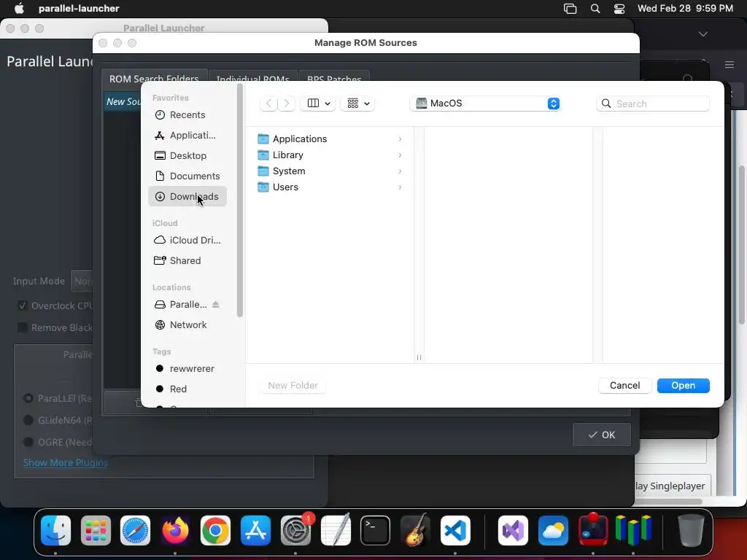This screenshot has width=747, height=560.
Task: Open the grouping options dropdown
Action: [x=357, y=104]
